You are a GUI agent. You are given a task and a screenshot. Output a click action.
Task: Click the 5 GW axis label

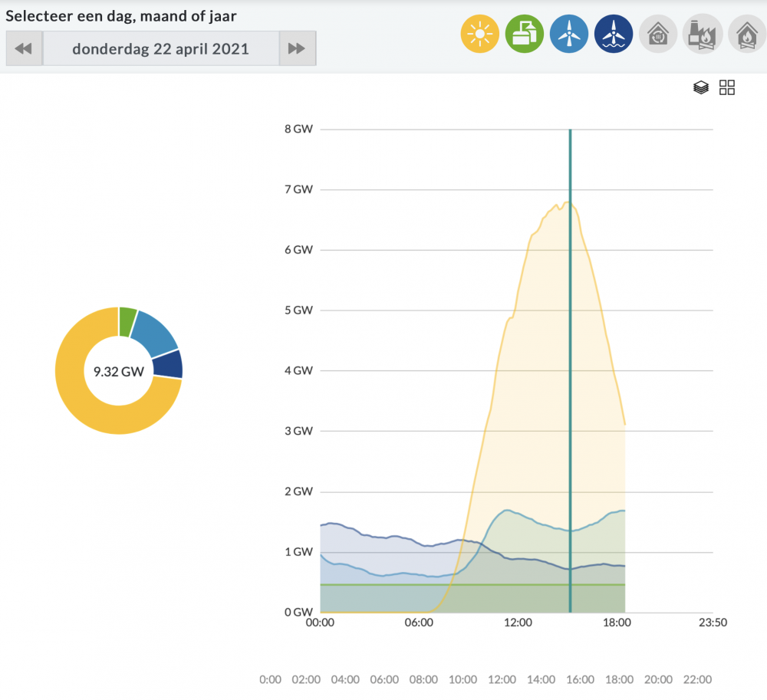[298, 310]
